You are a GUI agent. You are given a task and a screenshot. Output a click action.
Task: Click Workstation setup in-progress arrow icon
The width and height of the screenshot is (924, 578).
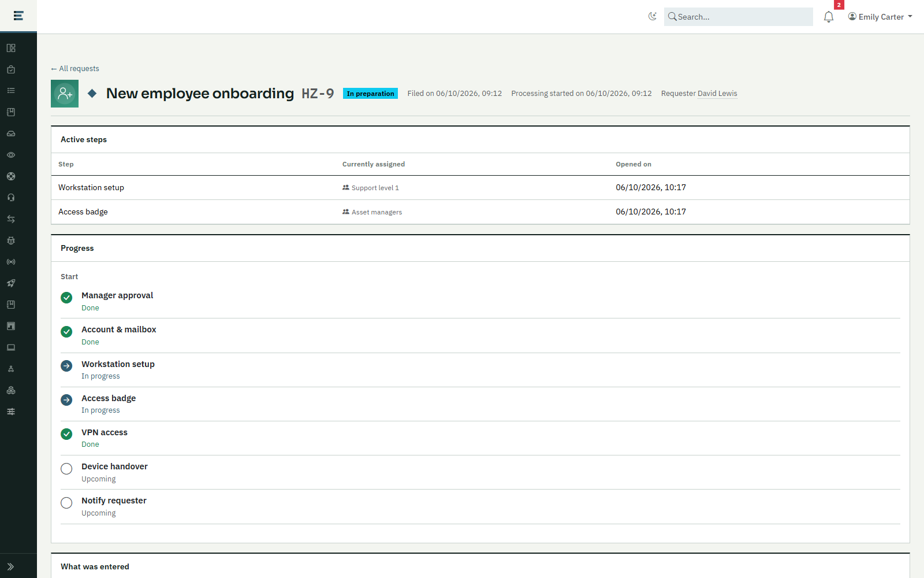pos(66,366)
